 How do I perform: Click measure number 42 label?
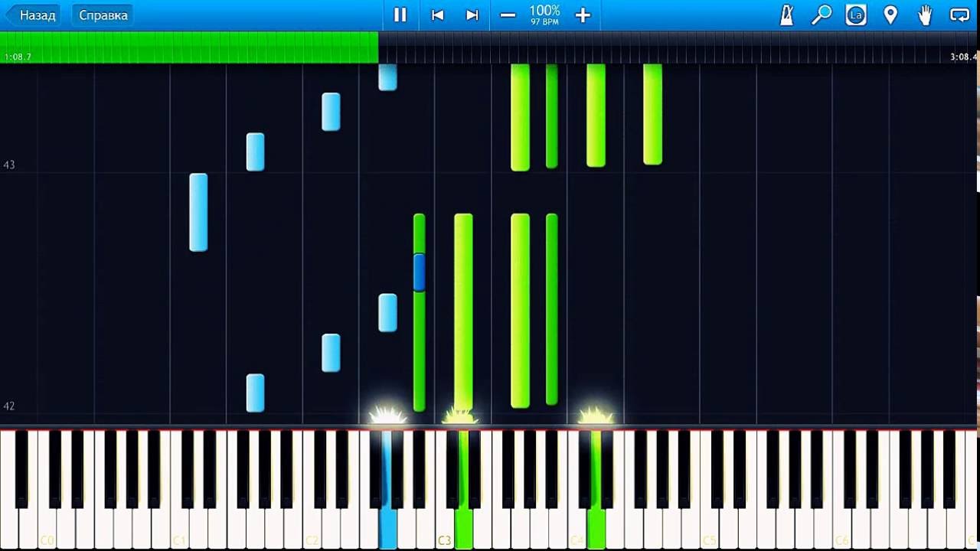[9, 406]
